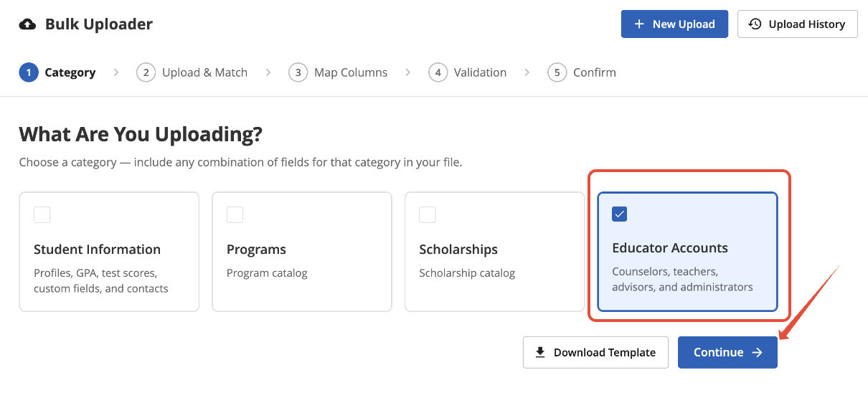Click the cloud upload icon beside Bulk Uploader

27,24
